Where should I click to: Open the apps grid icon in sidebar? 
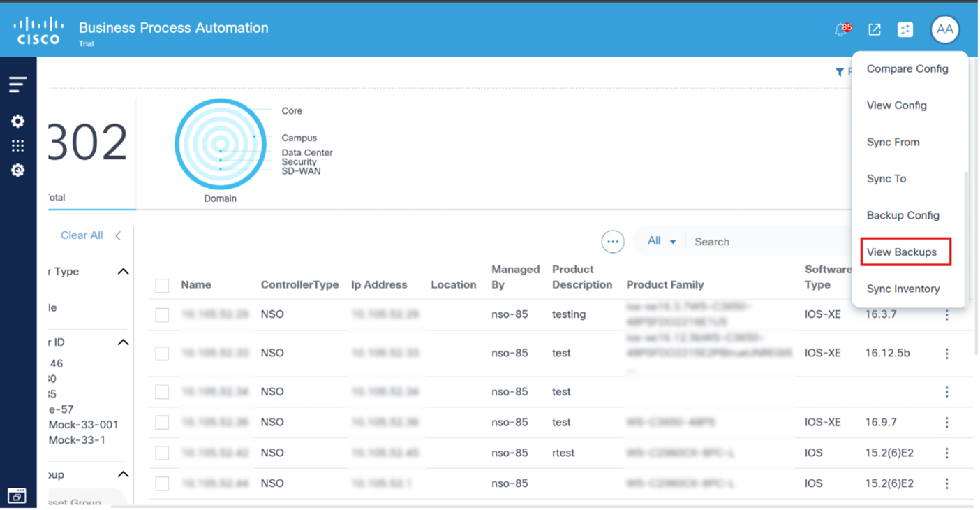[17, 145]
